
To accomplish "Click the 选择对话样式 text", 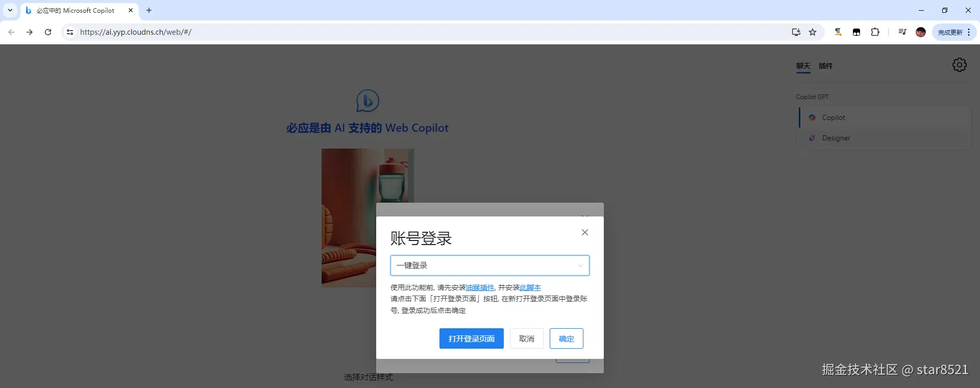I will pyautogui.click(x=369, y=377).
